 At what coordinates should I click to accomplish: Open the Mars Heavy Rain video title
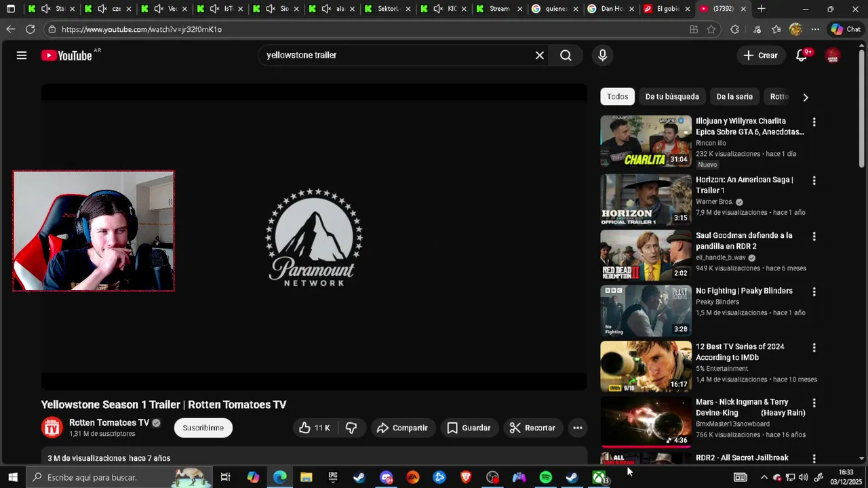751,407
